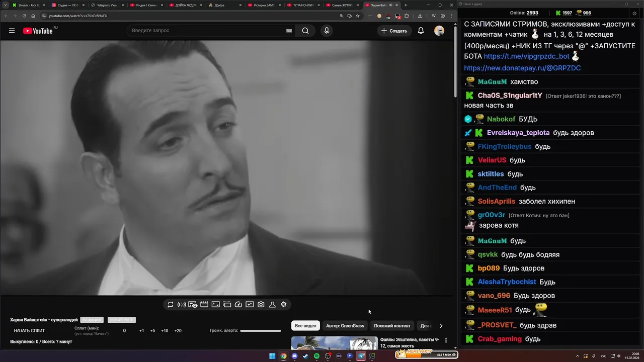
Task: Click the КОПИРОВАТЬ button
Action: click(x=121, y=320)
